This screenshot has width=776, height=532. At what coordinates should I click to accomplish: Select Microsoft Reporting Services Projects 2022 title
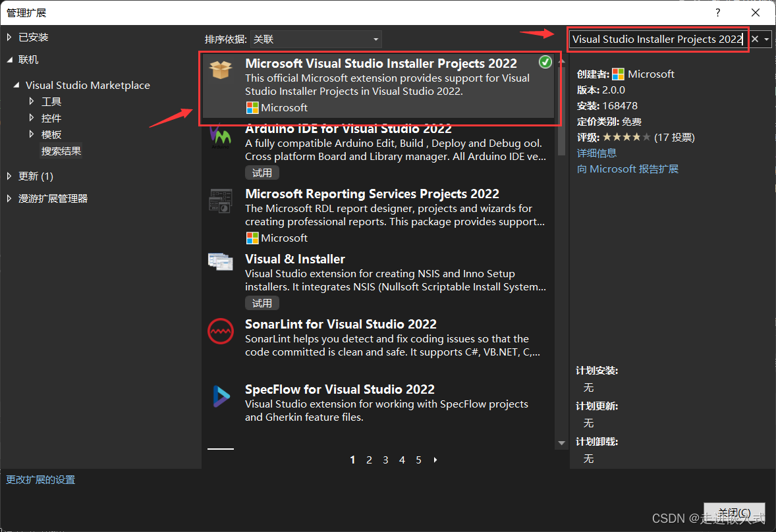(372, 194)
